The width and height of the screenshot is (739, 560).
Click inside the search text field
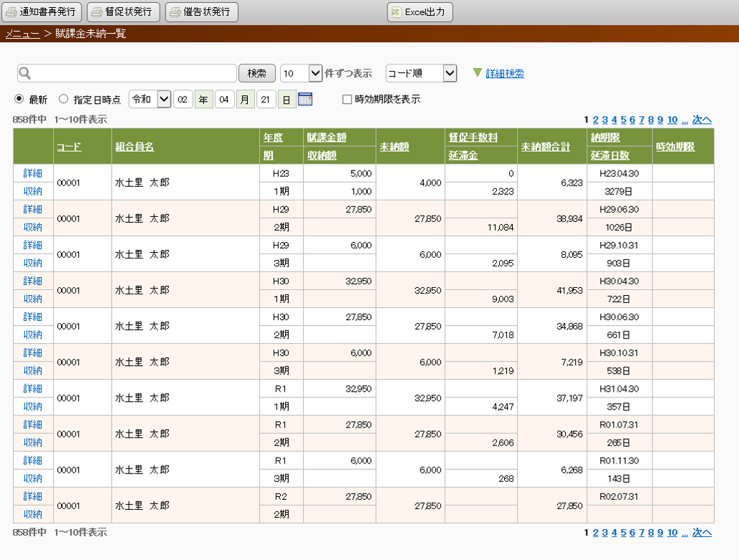tap(127, 73)
